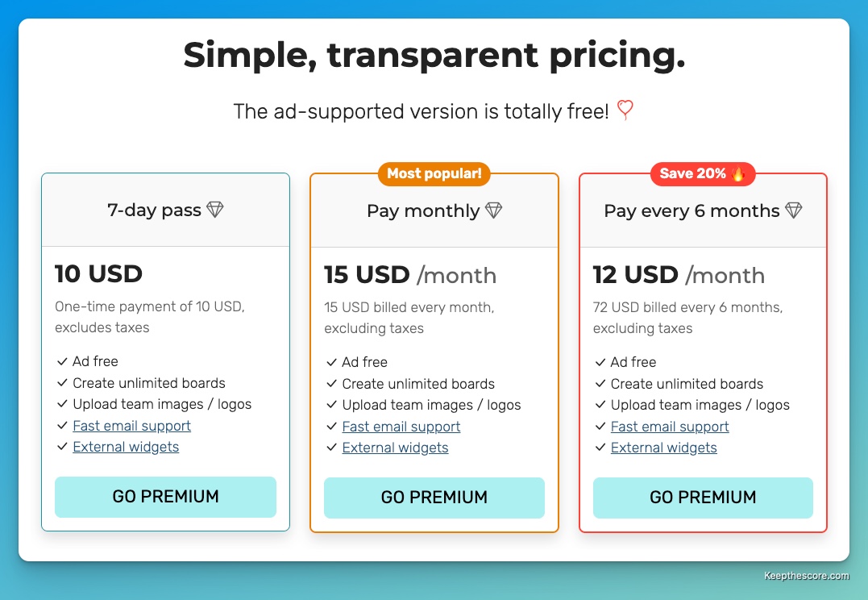Click the diamond icon after Pay every 6 months
Screen dimensions: 868x600
[793, 210]
